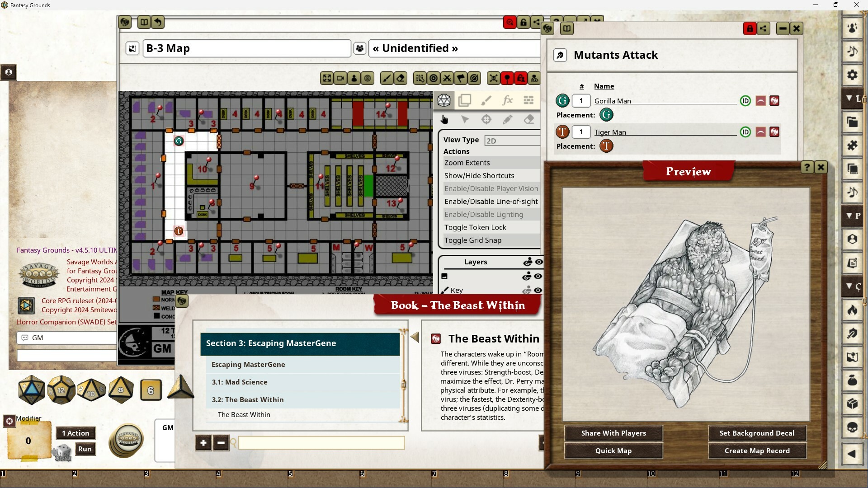Toggle visibility of the Key layer
Viewport: 868px width, 488px height.
click(x=539, y=291)
